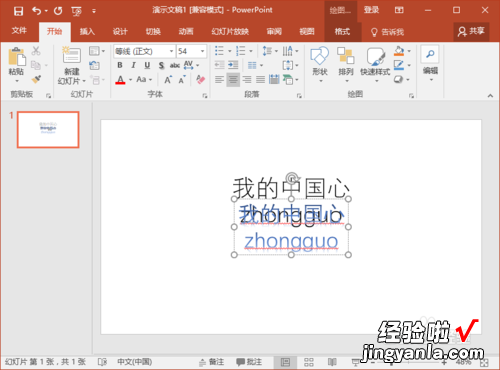Click the Redo/Repeat icon

click(x=58, y=11)
